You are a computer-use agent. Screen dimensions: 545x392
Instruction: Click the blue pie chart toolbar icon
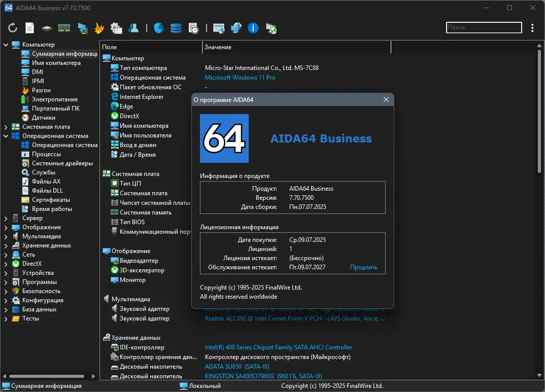pyautogui.click(x=158, y=28)
